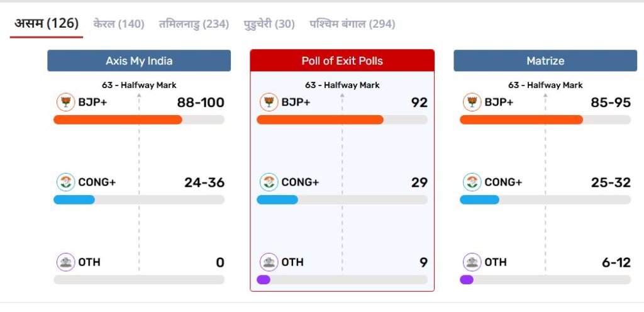Click OTH icon in Poll of Exit Polls
644x312 pixels.
(269, 262)
